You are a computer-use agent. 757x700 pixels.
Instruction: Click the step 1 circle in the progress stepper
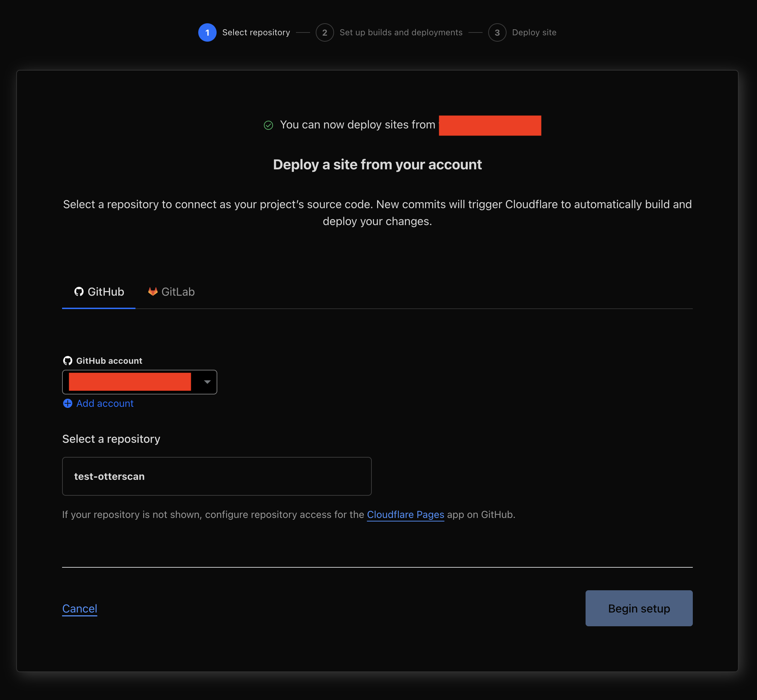(207, 32)
